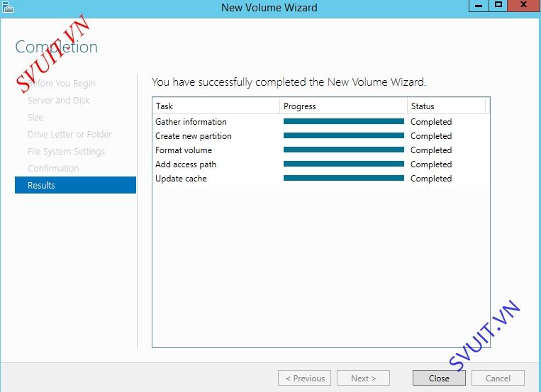Click the Create new partition progress bar

click(x=344, y=135)
